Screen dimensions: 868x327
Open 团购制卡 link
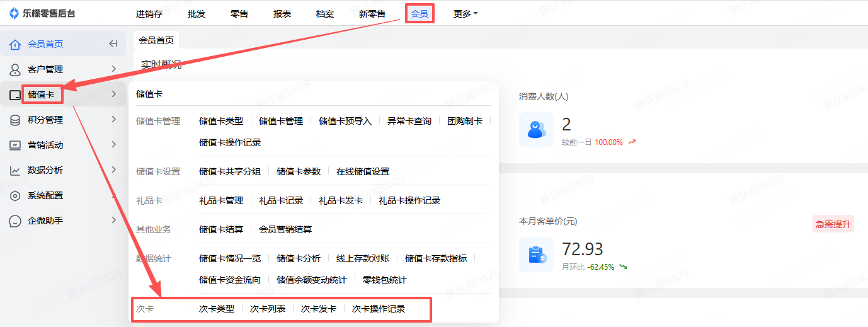[465, 121]
